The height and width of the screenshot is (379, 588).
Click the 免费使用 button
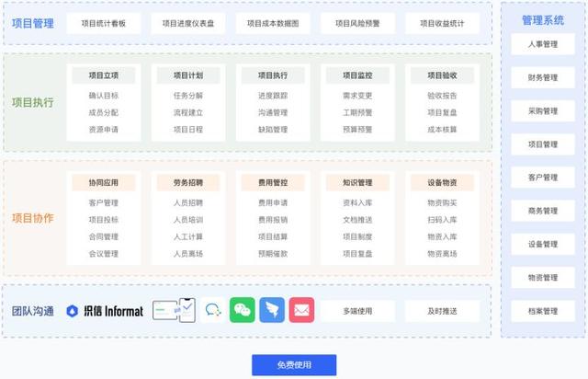tap(294, 364)
